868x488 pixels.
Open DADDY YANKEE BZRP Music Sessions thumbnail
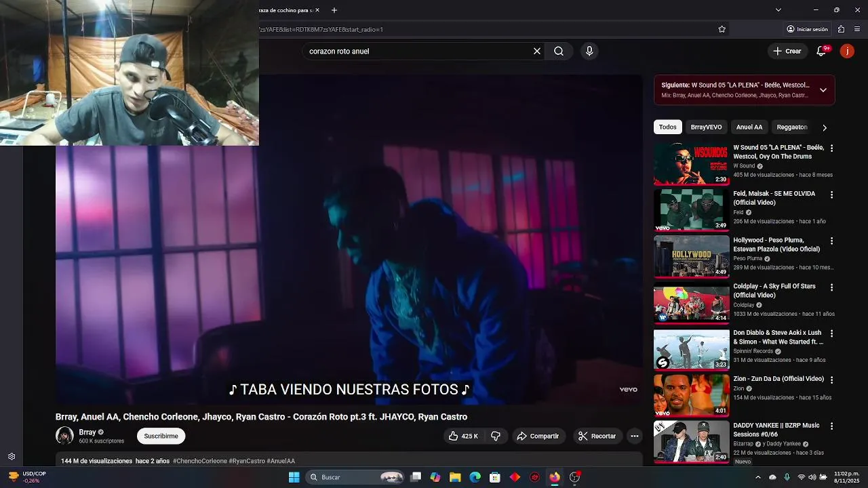(x=691, y=442)
